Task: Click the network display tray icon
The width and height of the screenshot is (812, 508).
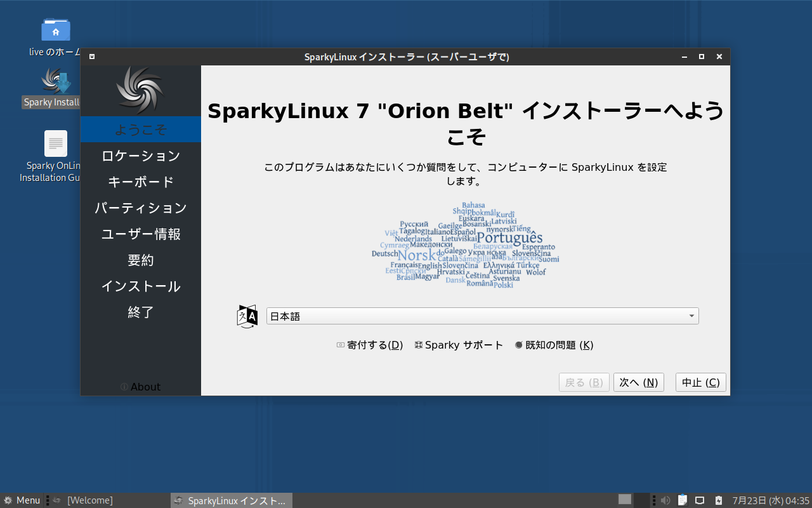Action: [x=700, y=500]
